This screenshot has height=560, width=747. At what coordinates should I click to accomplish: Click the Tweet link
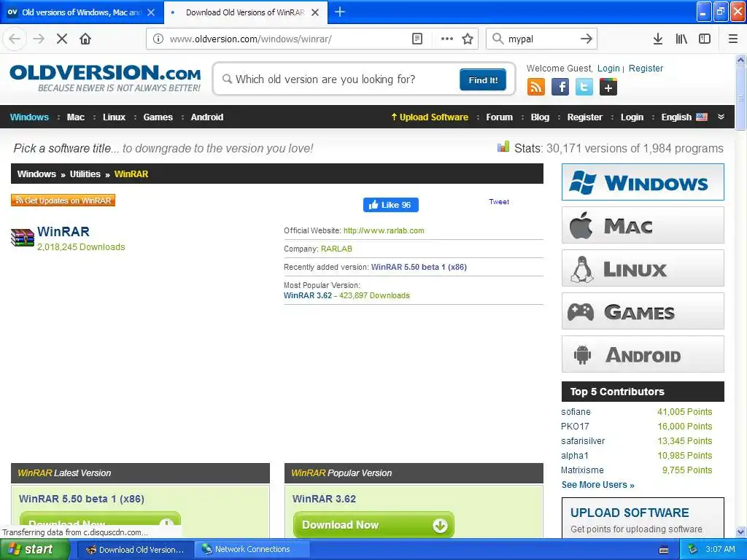[x=499, y=202]
